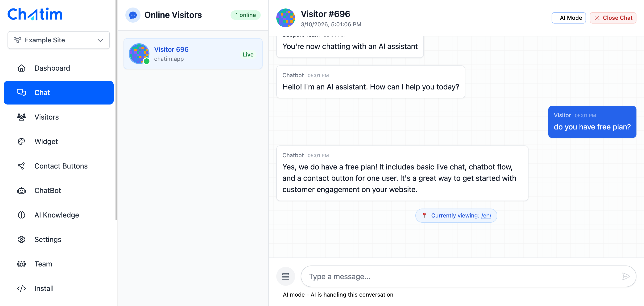
Task: Open the quick replies menu icon button
Action: point(285,276)
